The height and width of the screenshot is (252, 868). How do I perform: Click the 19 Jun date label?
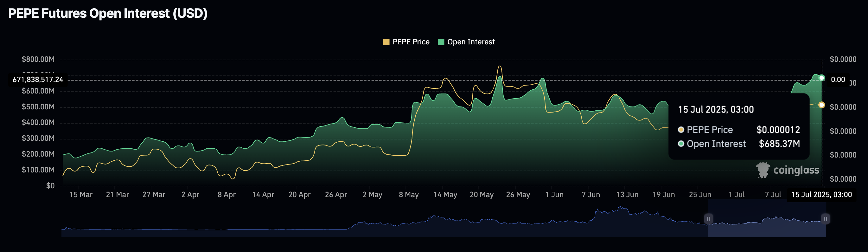click(x=663, y=195)
